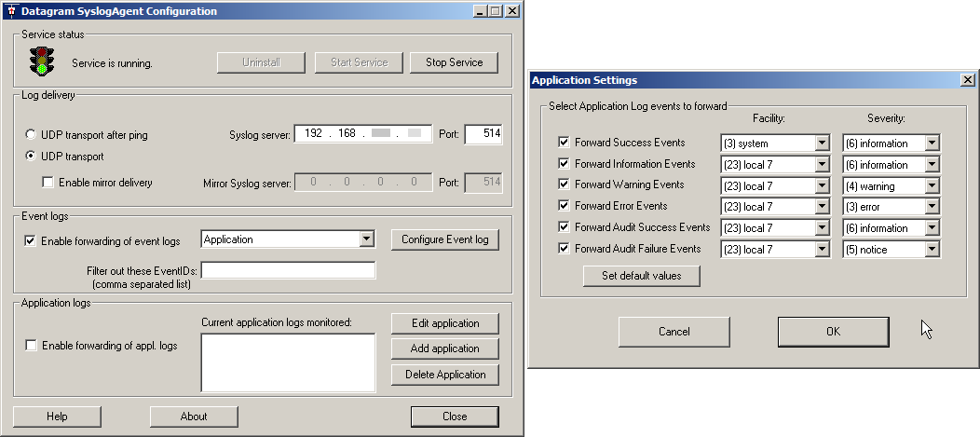Click the SyslogAgent title bar app icon
The image size is (980, 437).
pyautogui.click(x=11, y=11)
